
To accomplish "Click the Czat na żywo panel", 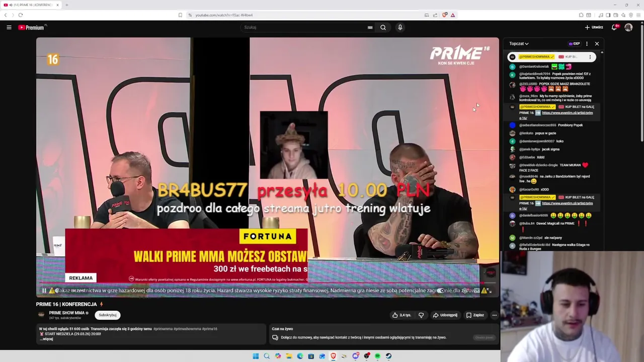I will pyautogui.click(x=384, y=334).
